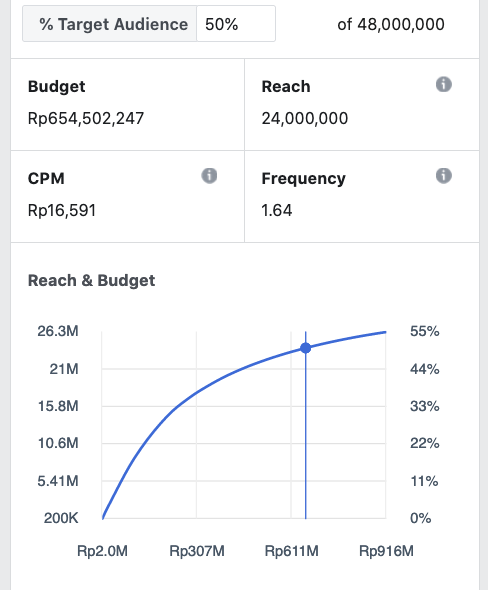Click the 0% right axis label
488x590 pixels.
point(421,519)
